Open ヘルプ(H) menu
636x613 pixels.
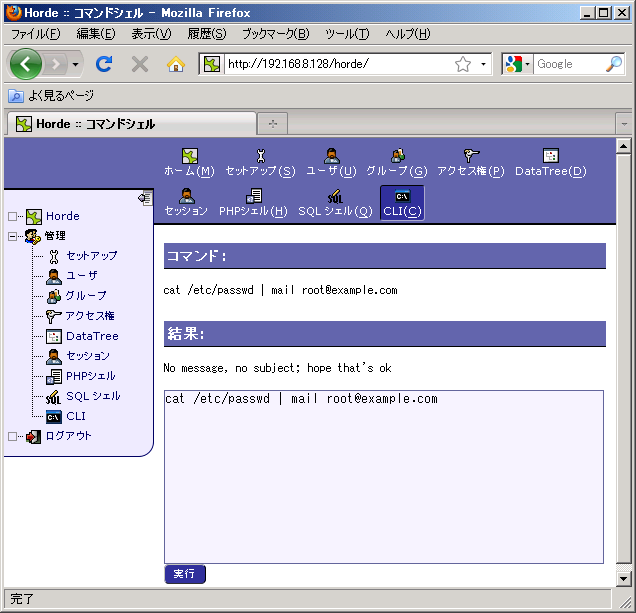408,34
